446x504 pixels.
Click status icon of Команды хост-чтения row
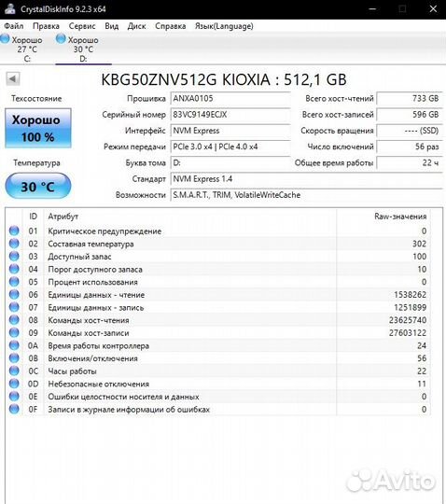pyautogui.click(x=14, y=320)
